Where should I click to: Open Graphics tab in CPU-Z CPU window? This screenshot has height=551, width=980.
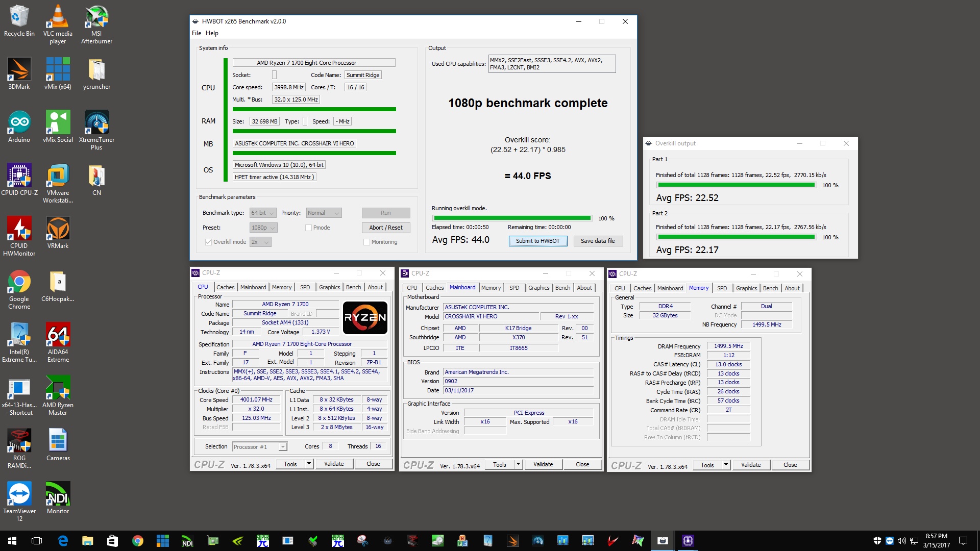point(330,287)
